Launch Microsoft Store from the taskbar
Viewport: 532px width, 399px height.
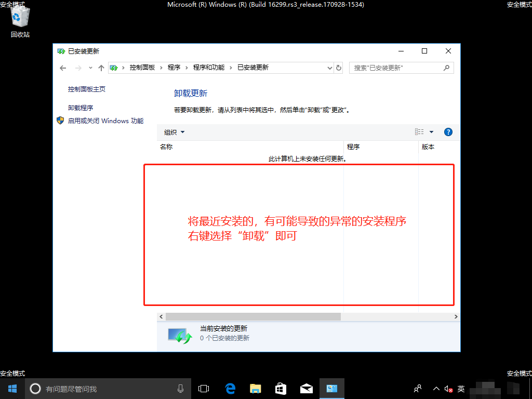[281, 389]
